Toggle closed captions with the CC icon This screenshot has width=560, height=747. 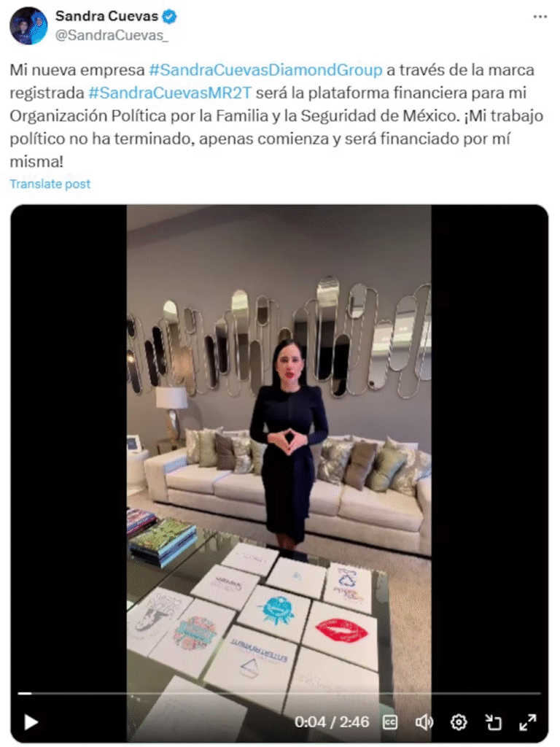tap(390, 722)
